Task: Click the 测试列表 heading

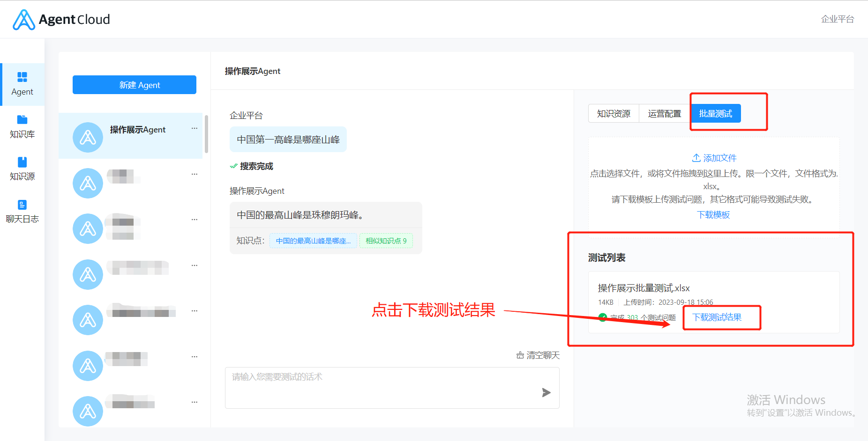Action: [x=607, y=257]
